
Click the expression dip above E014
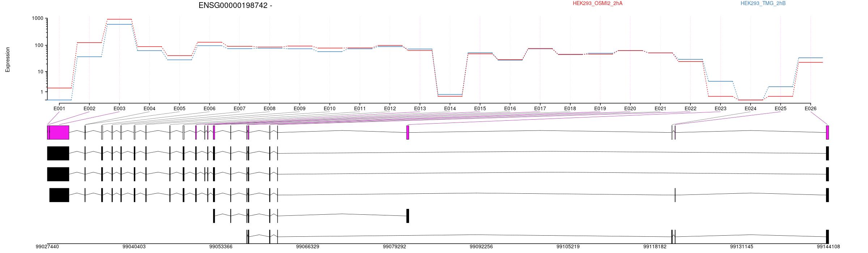pos(450,95)
